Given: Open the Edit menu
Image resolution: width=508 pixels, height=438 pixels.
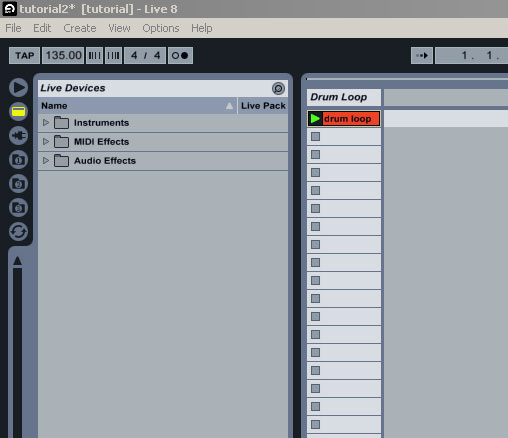Looking at the screenshot, I should click(x=42, y=28).
